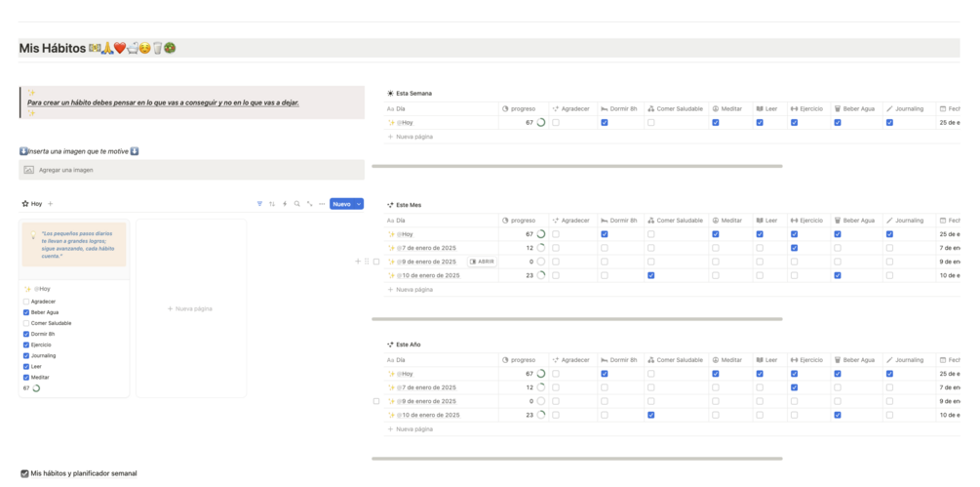
Task: Open the filter icon in Hoy toolbar
Action: click(x=259, y=204)
